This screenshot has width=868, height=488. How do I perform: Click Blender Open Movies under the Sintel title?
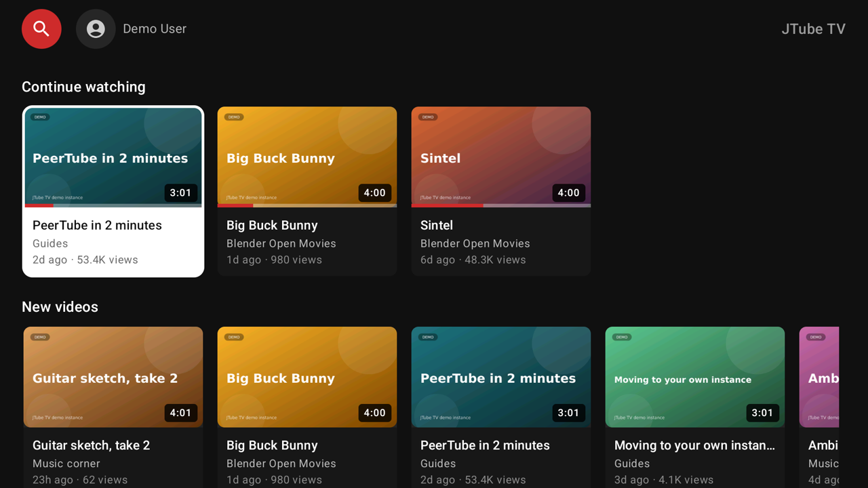click(475, 243)
